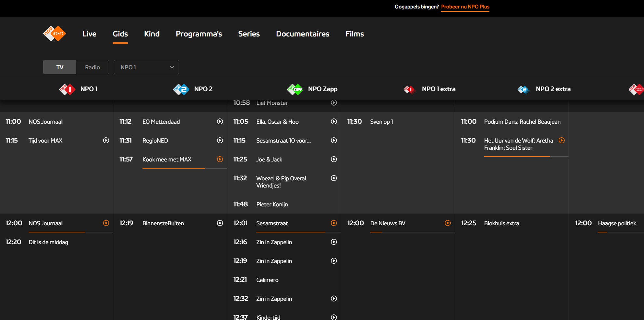Follow the Probeer nu NPO Plus link
644x320 pixels.
pos(465,7)
